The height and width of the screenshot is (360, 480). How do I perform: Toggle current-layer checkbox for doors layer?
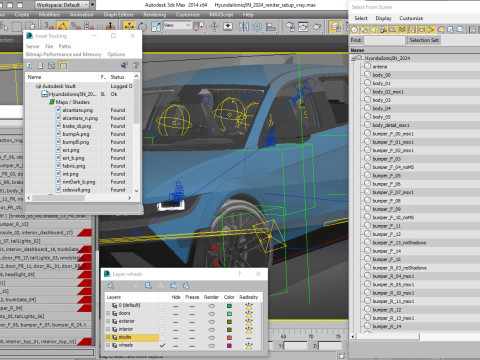162,314
